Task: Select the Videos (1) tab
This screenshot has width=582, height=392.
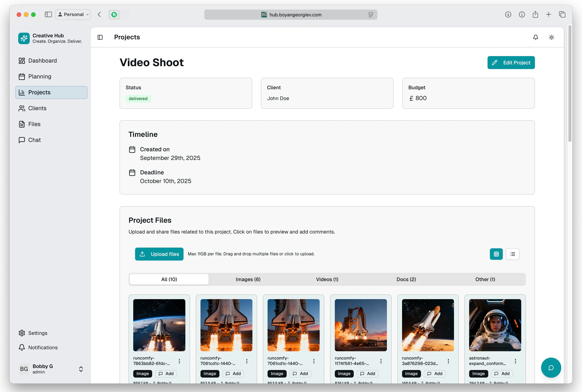Action: [327, 279]
